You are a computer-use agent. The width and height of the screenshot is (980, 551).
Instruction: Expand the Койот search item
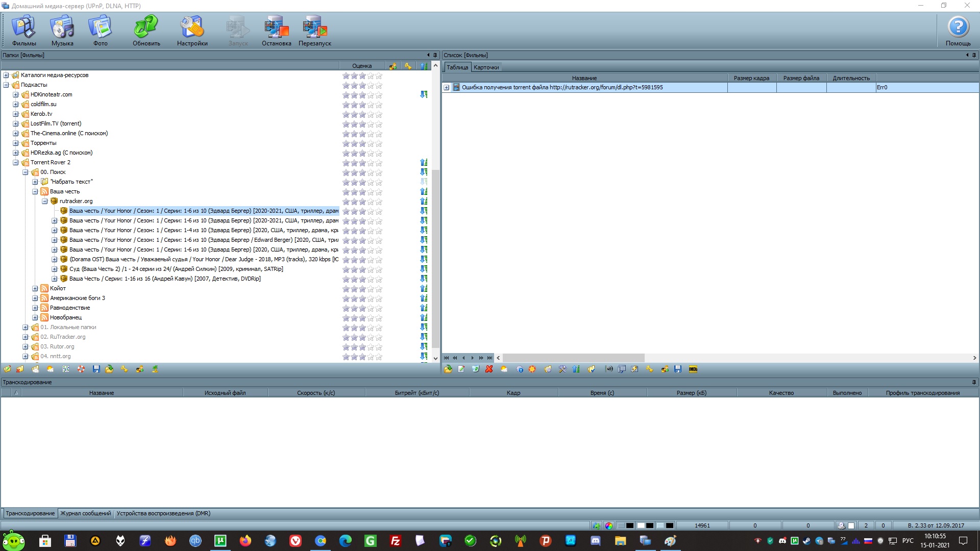click(x=35, y=288)
